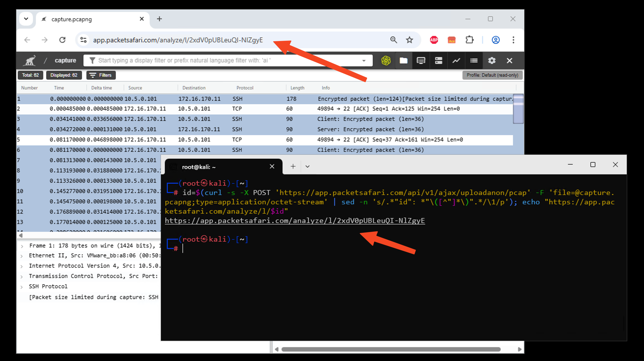Open the Chrome extensions puzzle icon

pos(469,40)
